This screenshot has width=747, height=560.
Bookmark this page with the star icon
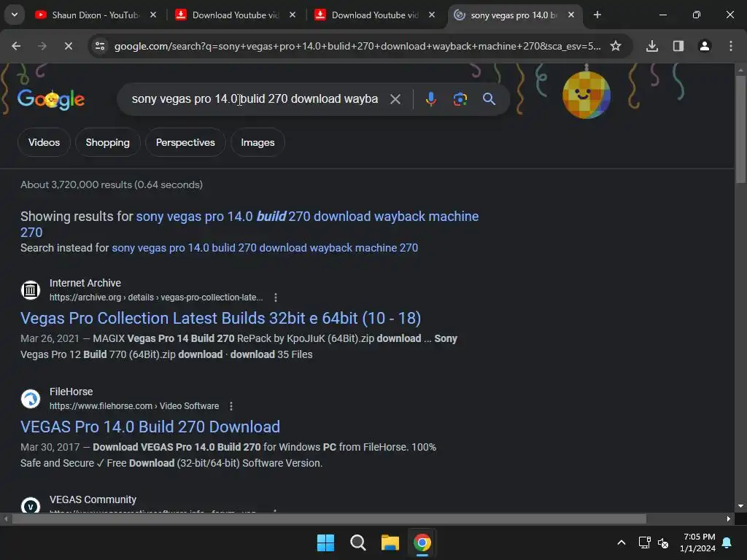[x=616, y=46]
